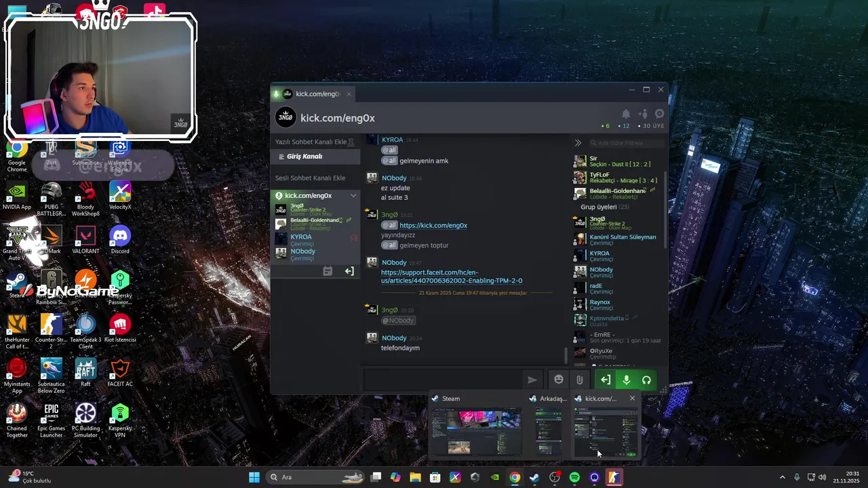Toggle headphone audio output in voice bar

646,380
